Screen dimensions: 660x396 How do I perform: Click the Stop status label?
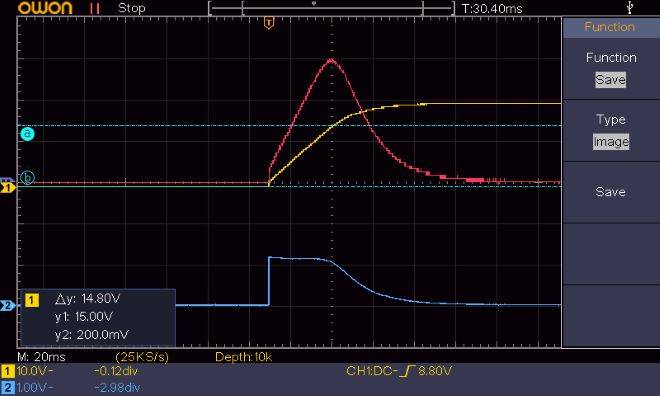click(131, 8)
